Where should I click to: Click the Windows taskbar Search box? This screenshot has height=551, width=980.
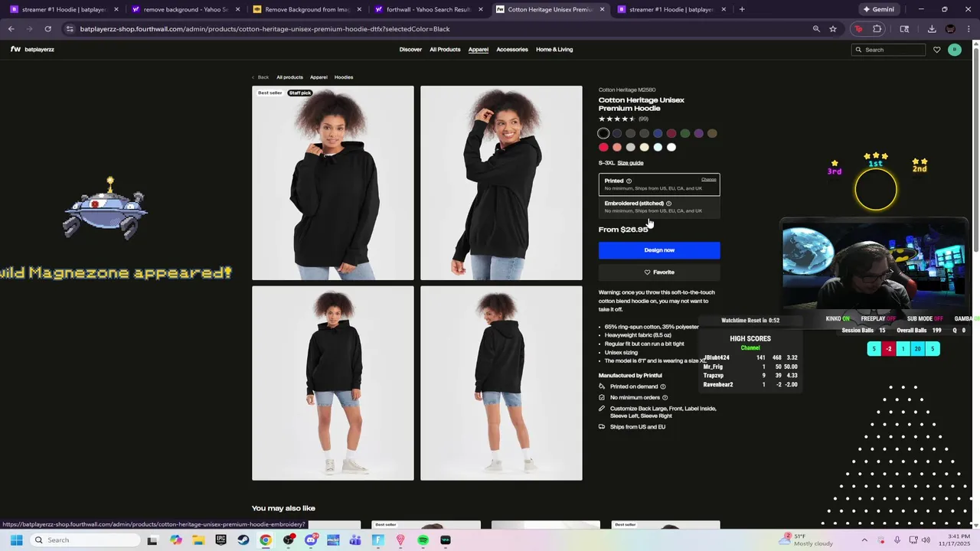click(87, 540)
